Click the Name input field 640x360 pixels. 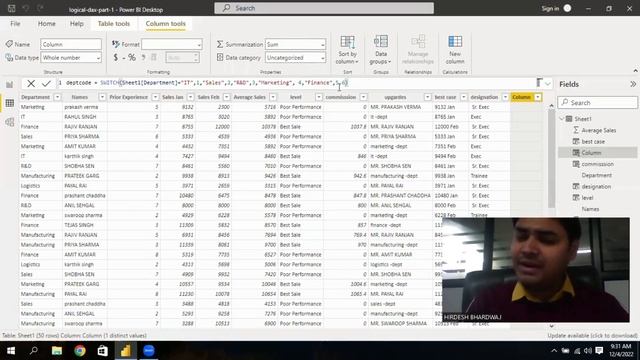click(x=71, y=44)
